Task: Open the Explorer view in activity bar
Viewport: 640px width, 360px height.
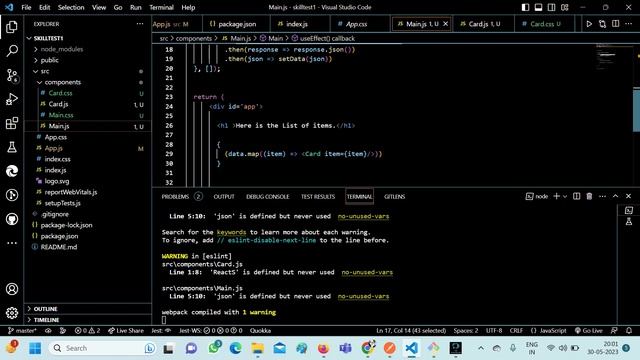Action: 12,27
